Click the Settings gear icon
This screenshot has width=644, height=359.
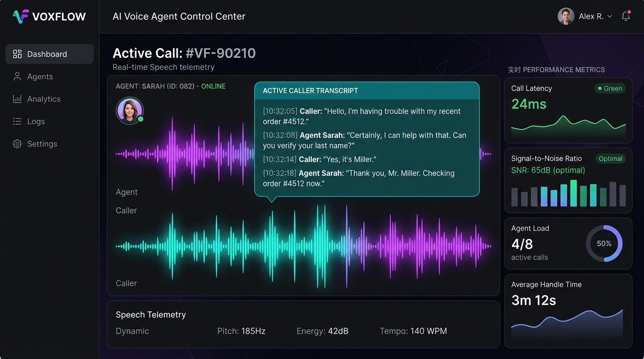(x=17, y=144)
